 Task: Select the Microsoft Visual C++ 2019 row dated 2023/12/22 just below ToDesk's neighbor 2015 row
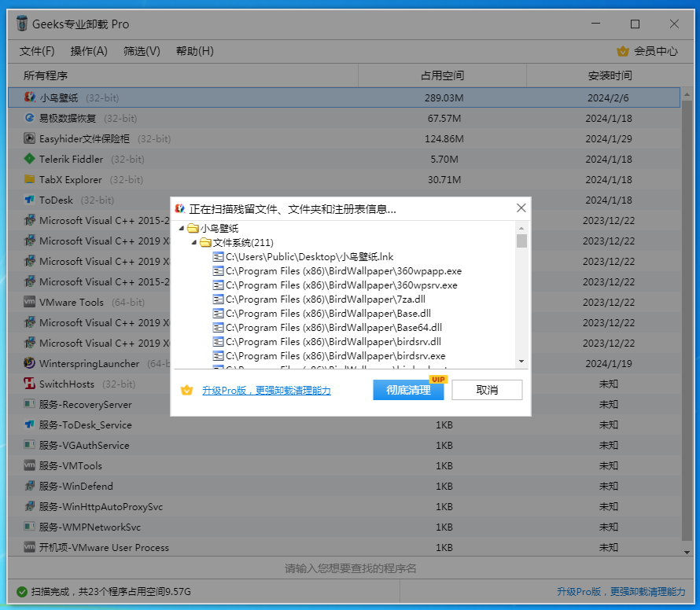pos(344,241)
